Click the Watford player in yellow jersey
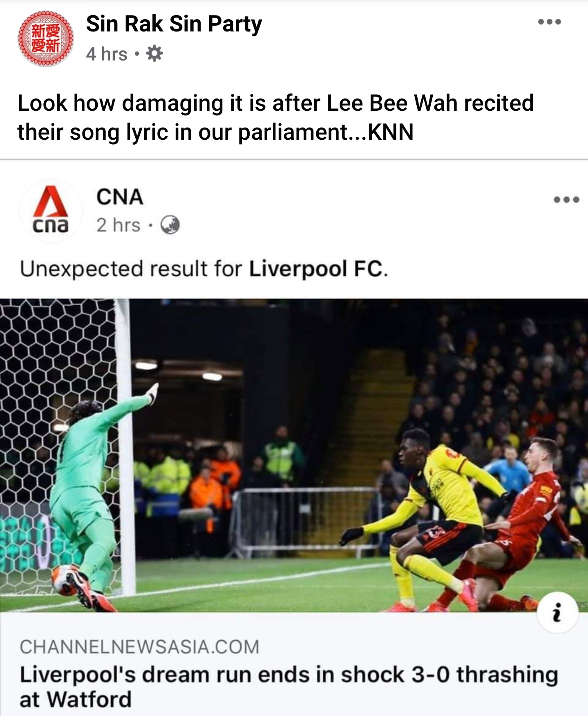This screenshot has height=716, width=588. coord(429,515)
